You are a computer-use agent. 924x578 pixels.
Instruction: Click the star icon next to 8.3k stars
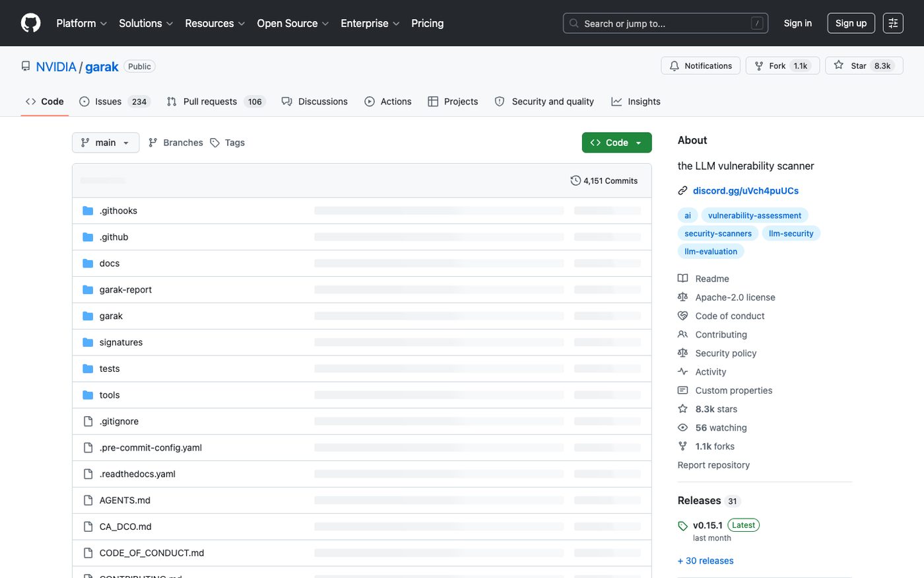pyautogui.click(x=683, y=410)
